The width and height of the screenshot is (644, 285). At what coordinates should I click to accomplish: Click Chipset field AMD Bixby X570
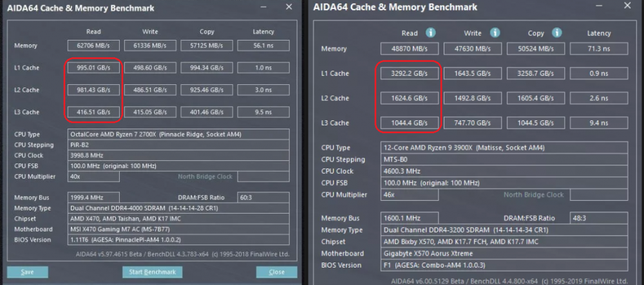click(x=504, y=241)
